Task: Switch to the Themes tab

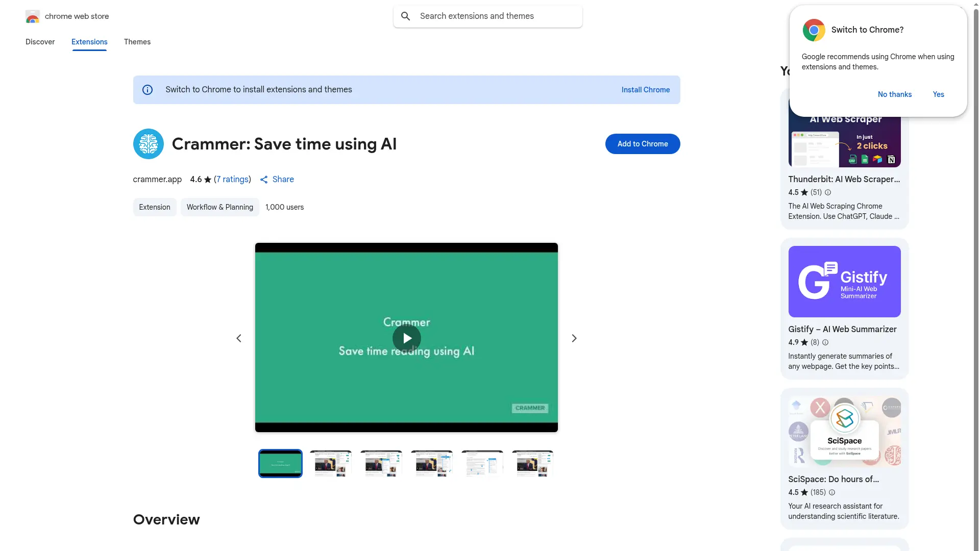Action: 137,42
